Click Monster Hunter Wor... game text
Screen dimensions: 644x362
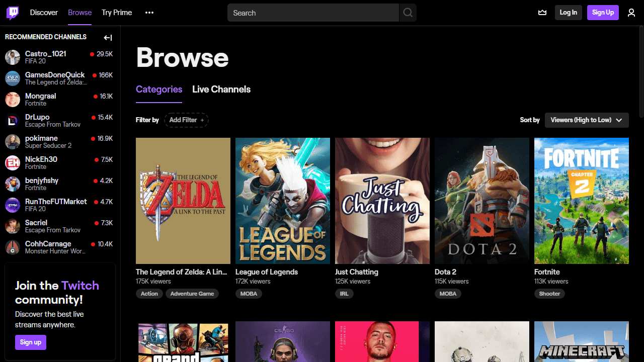point(55,251)
